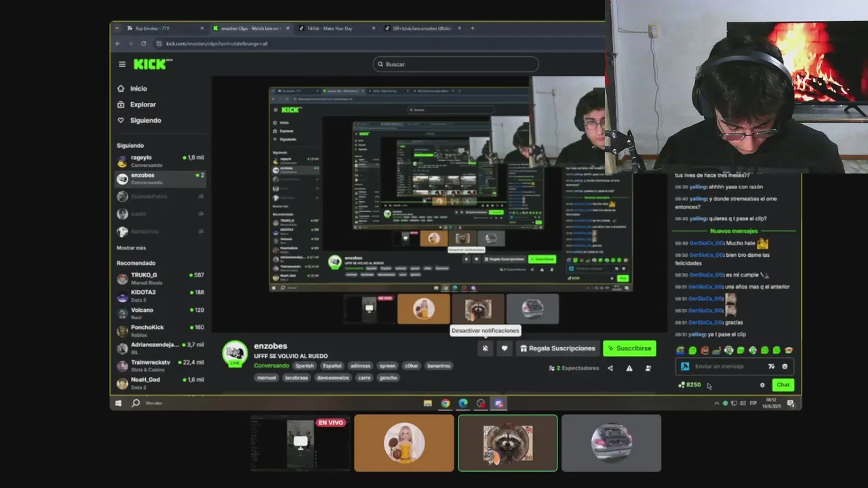Viewport: 868px width, 488px height.
Task: Open File Explorer from the taskbar
Action: 427,403
